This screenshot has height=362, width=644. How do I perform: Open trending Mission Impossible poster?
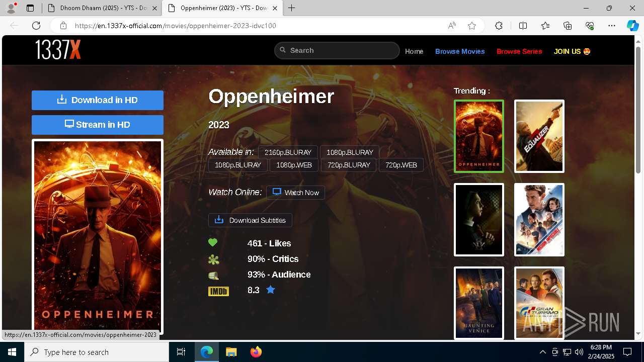pos(539,220)
